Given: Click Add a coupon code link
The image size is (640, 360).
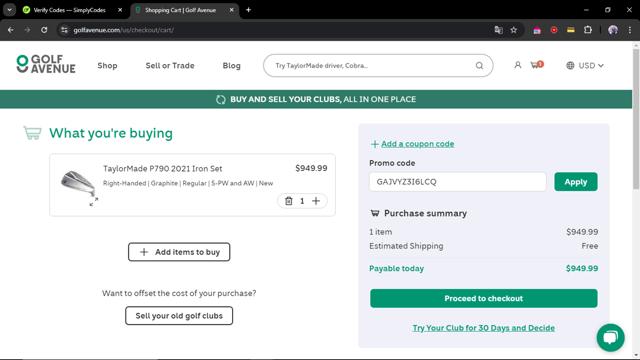Looking at the screenshot, I should tap(418, 144).
